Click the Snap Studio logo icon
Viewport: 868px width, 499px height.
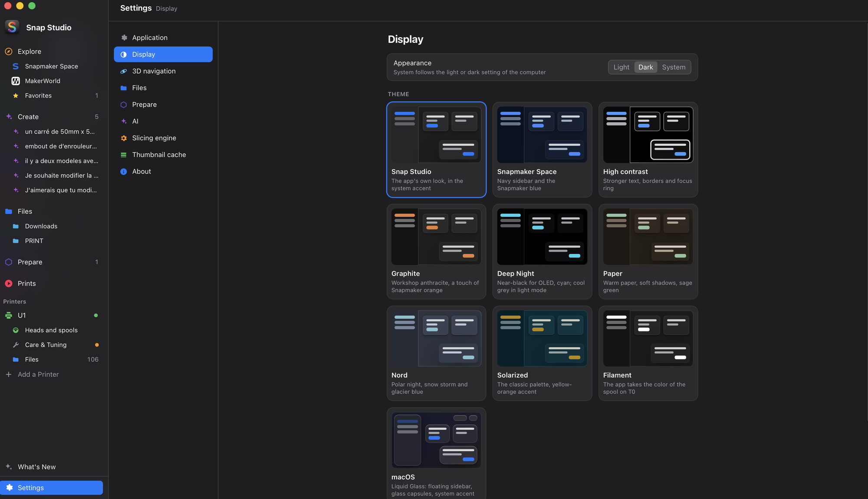point(12,27)
